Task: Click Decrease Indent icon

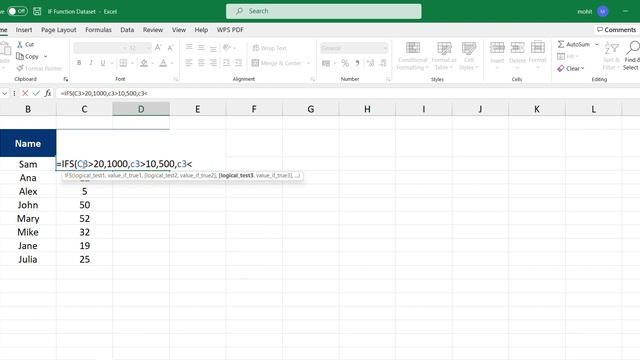Action: coord(227,63)
